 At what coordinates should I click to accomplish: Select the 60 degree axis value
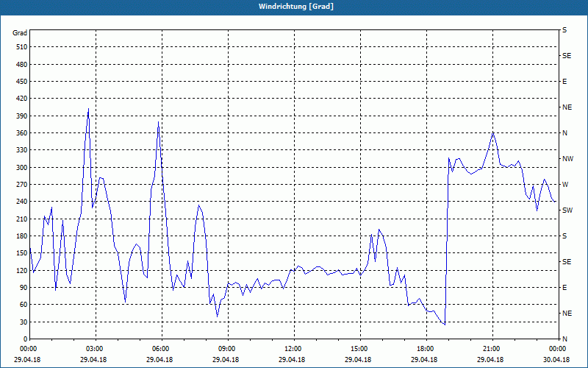[x=24, y=304]
